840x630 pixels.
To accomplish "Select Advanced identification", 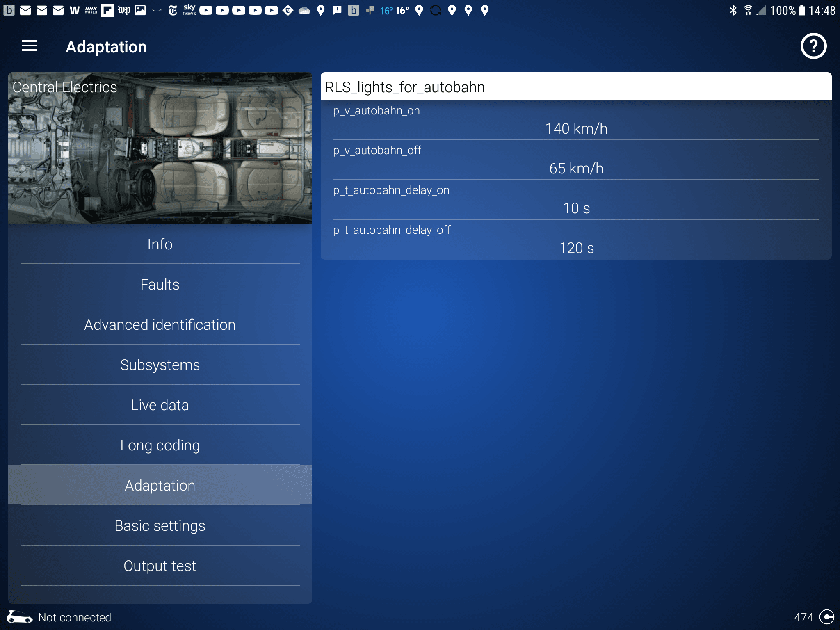I will 160,325.
